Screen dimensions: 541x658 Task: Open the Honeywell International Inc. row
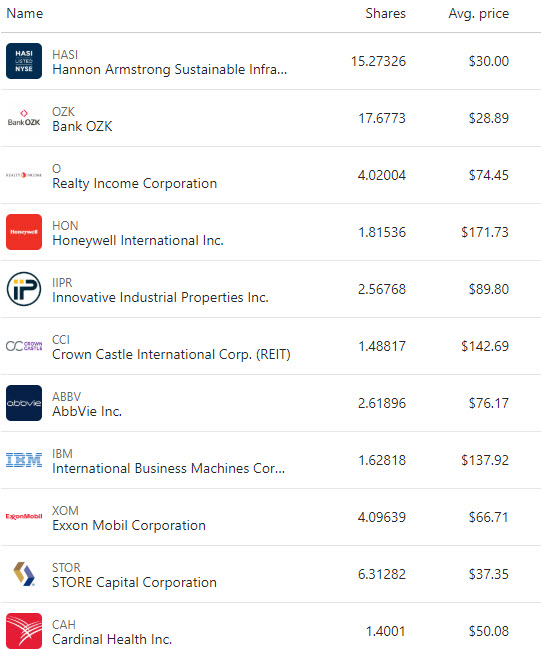pos(270,232)
